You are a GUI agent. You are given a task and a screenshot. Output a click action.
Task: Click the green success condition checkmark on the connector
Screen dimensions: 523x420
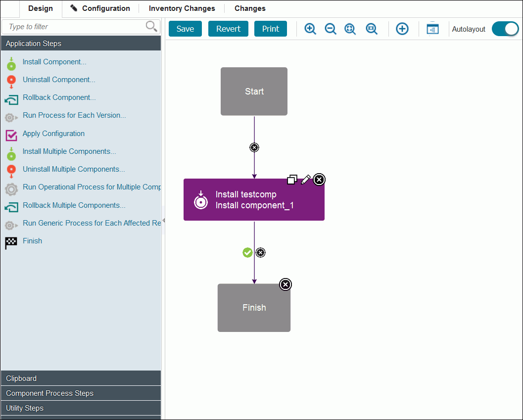coord(247,252)
